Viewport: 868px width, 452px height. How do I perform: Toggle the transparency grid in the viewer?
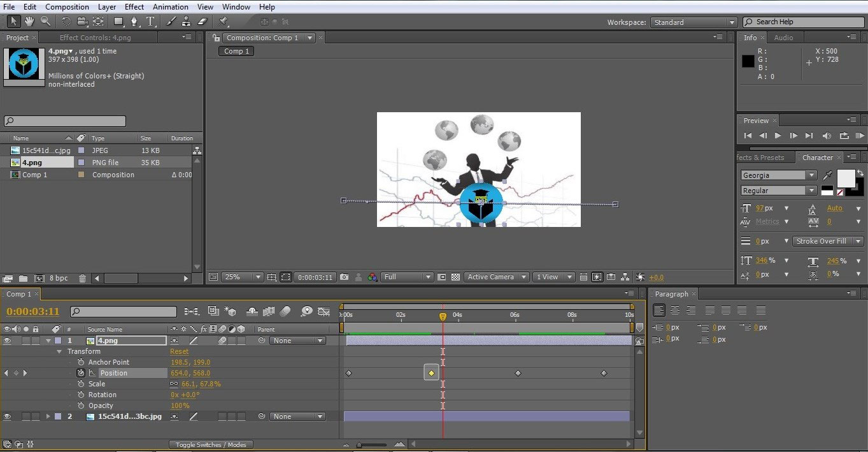coord(455,277)
